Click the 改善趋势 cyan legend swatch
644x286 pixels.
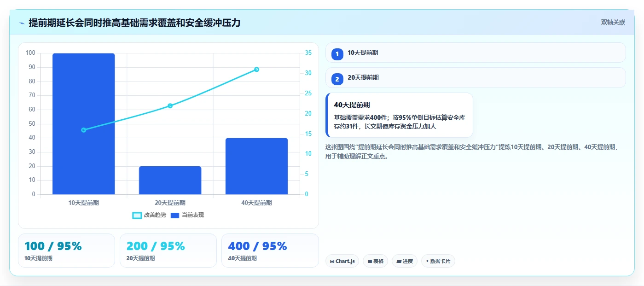[137, 216]
